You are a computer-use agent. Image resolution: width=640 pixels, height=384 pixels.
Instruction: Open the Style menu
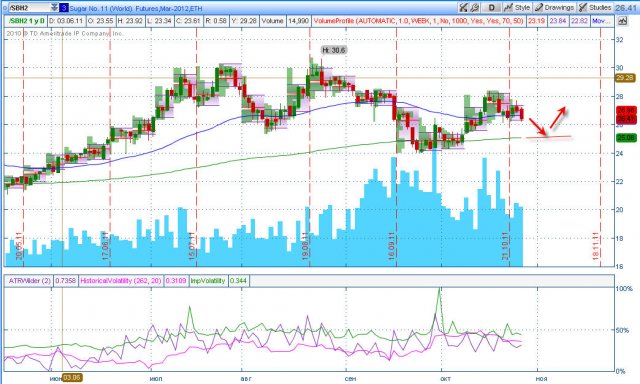click(x=517, y=7)
